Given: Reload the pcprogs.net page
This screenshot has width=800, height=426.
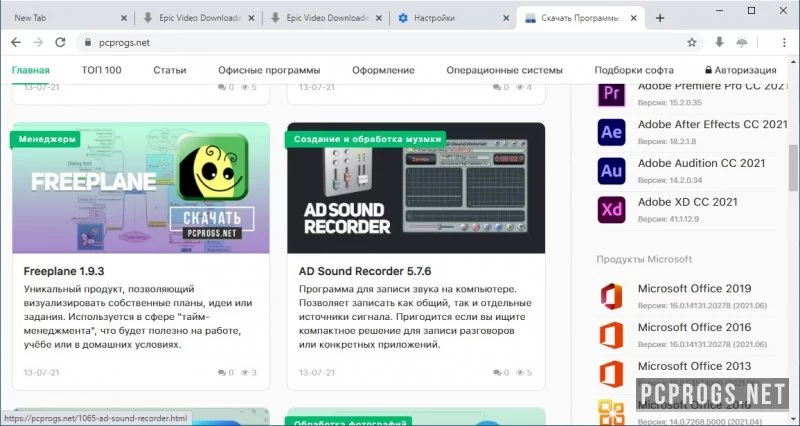Looking at the screenshot, I should pos(60,42).
